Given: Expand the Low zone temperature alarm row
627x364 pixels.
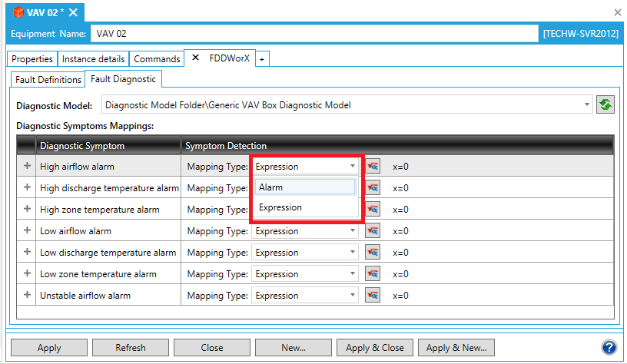Looking at the screenshot, I should pyautogui.click(x=27, y=274).
